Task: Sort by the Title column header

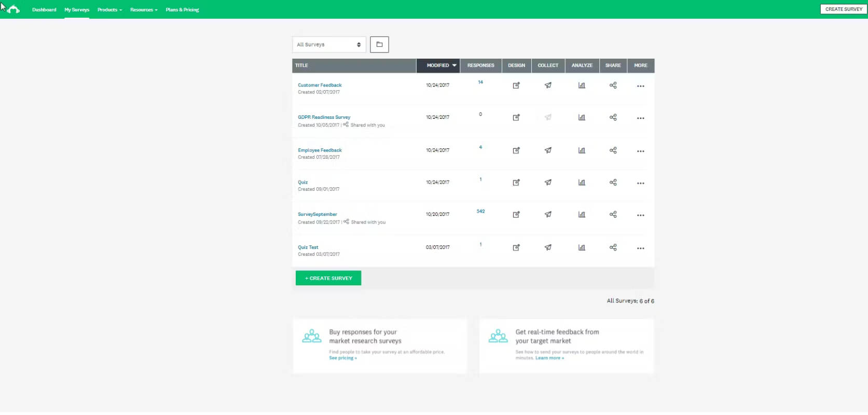Action: click(x=354, y=65)
